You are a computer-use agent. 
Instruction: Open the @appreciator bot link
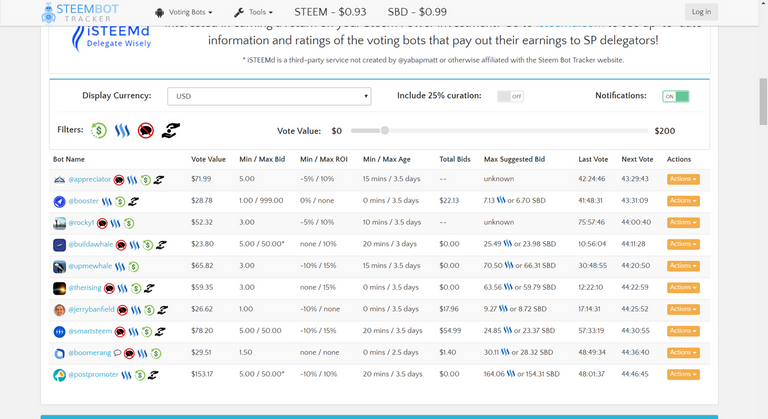(x=89, y=179)
